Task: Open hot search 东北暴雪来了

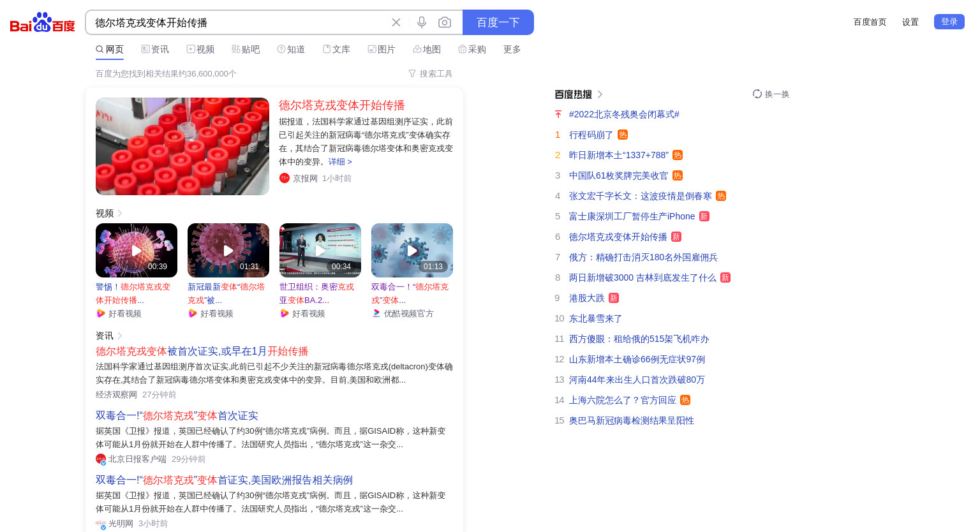Action: click(x=595, y=318)
